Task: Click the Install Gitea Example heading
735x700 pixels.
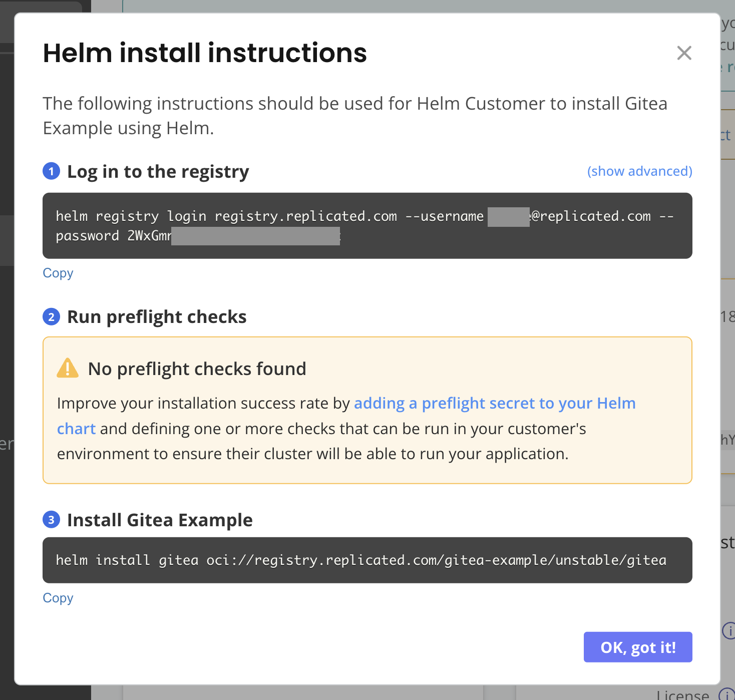Action: point(159,520)
